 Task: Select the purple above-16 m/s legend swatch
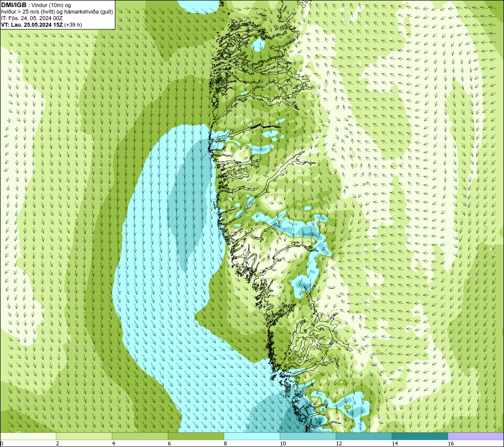[x=476, y=436]
